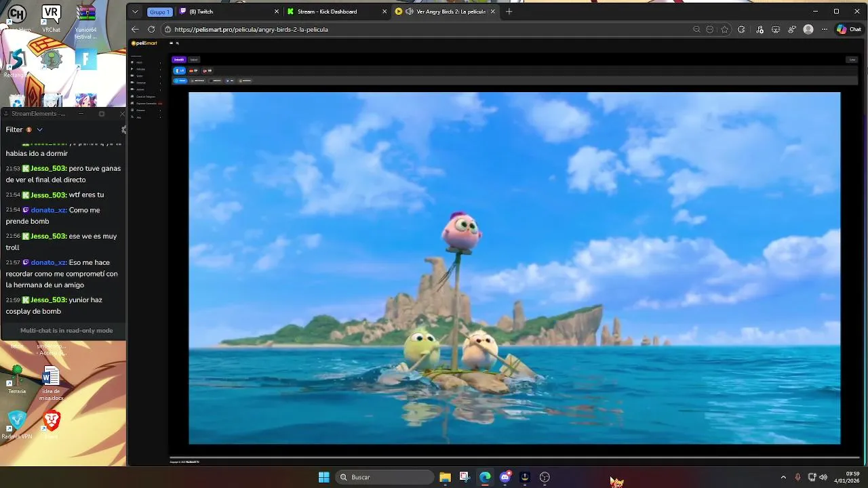The height and width of the screenshot is (488, 868).
Task: Launch the Fortnite desktop shortcut
Action: click(x=86, y=60)
